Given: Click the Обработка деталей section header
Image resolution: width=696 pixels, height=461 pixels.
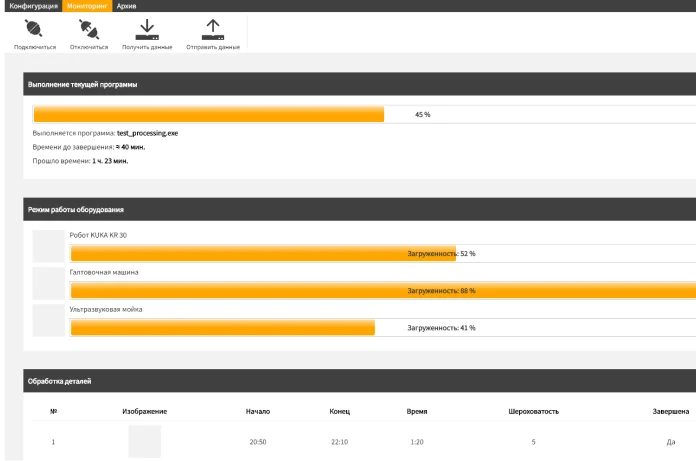Looking at the screenshot, I should point(360,381).
